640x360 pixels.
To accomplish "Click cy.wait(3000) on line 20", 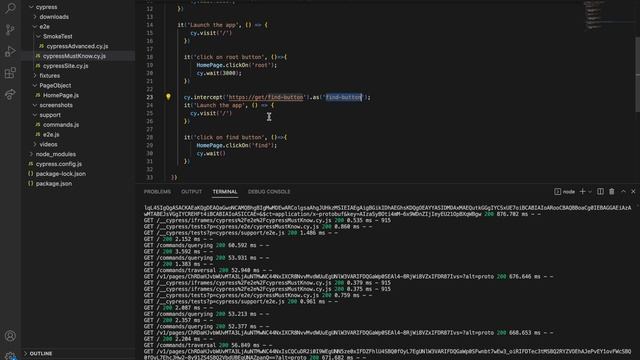I will [x=219, y=73].
